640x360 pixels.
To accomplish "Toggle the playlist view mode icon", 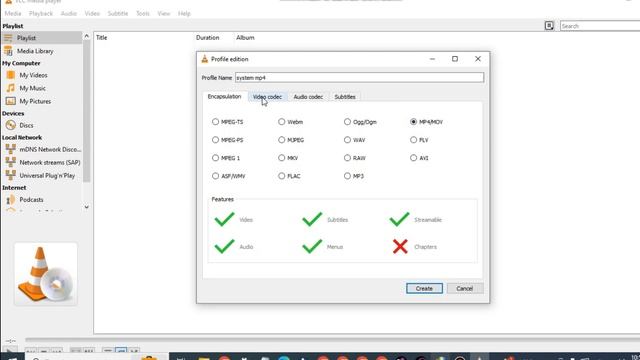I will coord(549,26).
